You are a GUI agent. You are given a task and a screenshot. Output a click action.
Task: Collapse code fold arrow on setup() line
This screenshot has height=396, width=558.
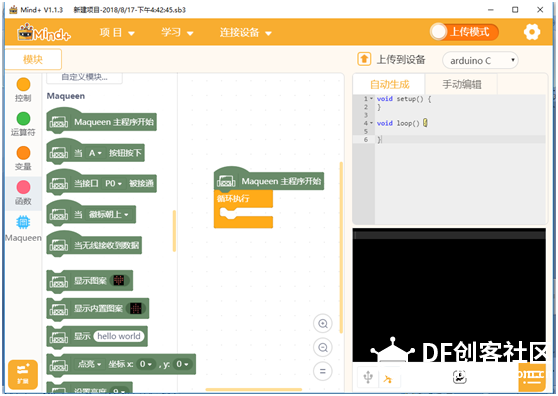372,99
